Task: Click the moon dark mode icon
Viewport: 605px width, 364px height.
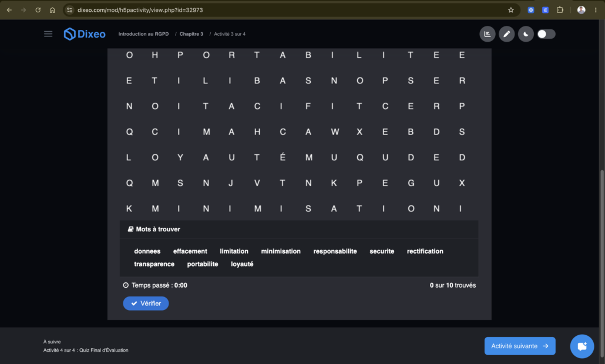Action: tap(526, 34)
